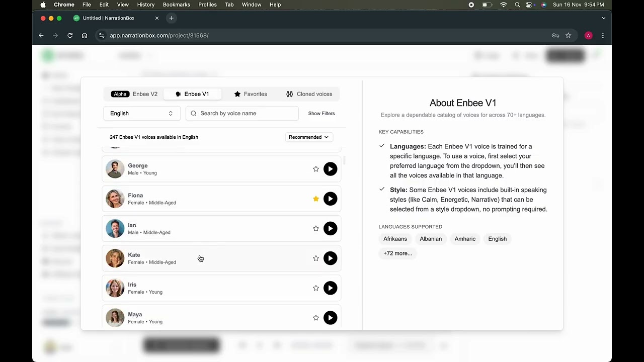Image resolution: width=644 pixels, height=362 pixels.
Task: Click the address bar URL
Action: (159, 35)
